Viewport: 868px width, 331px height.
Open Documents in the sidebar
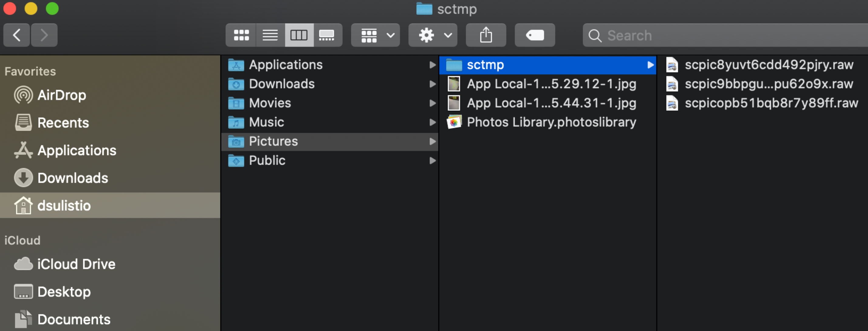point(110,319)
